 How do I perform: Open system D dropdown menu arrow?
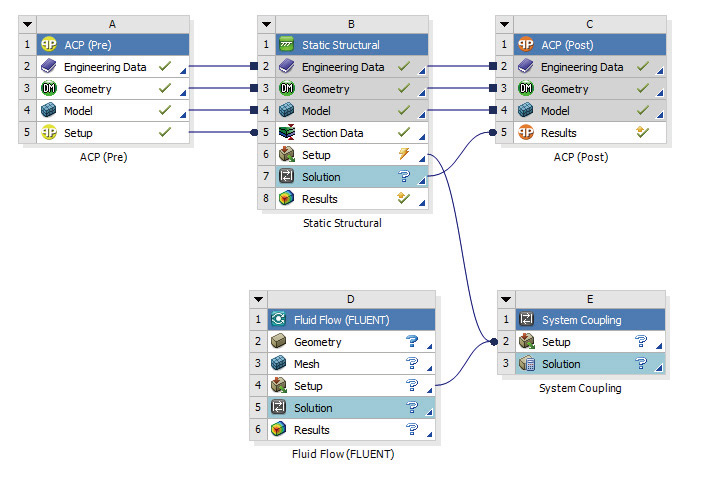pyautogui.click(x=258, y=299)
